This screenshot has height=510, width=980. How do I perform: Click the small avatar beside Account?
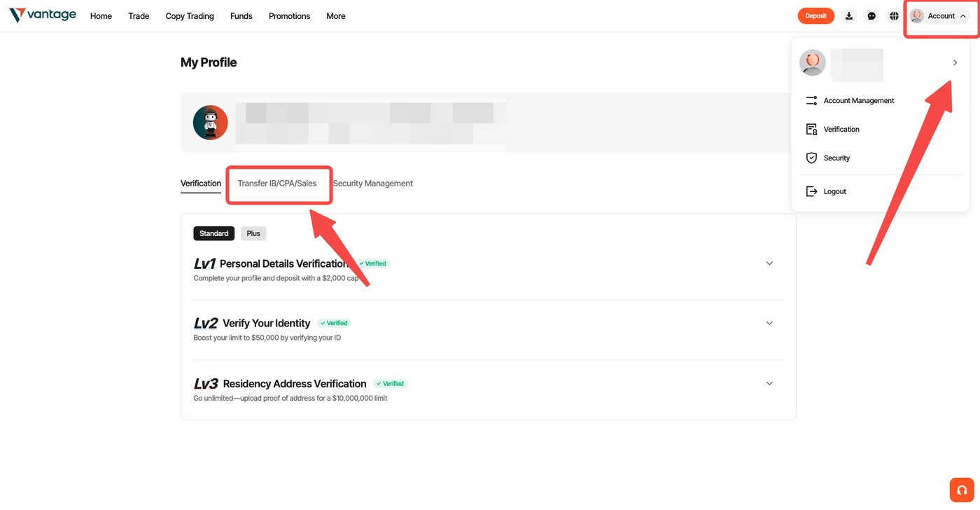[916, 16]
